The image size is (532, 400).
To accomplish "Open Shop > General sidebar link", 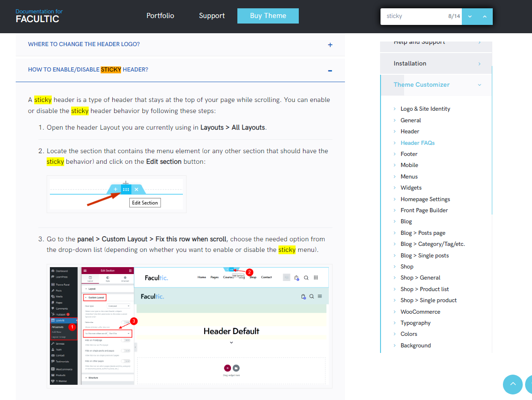I will click(420, 278).
